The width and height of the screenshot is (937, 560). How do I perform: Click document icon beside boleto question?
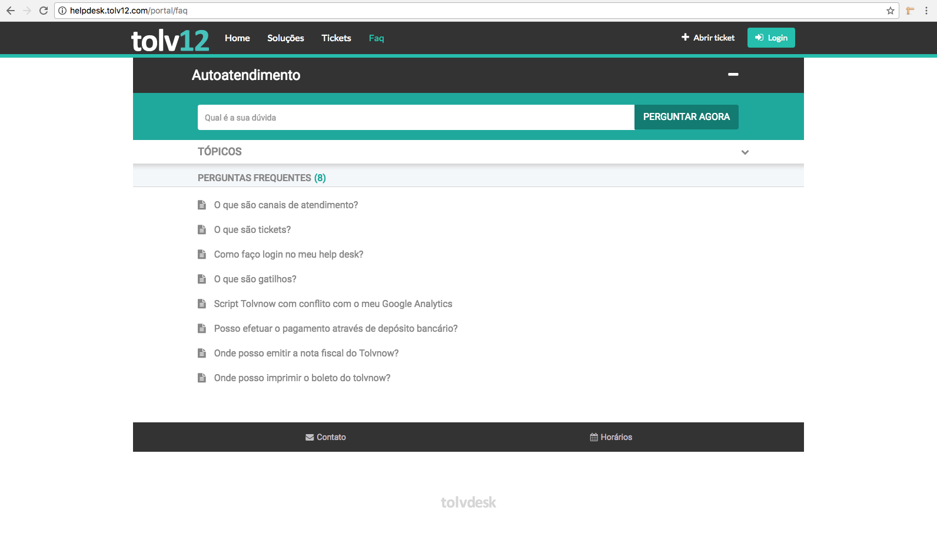[202, 378]
